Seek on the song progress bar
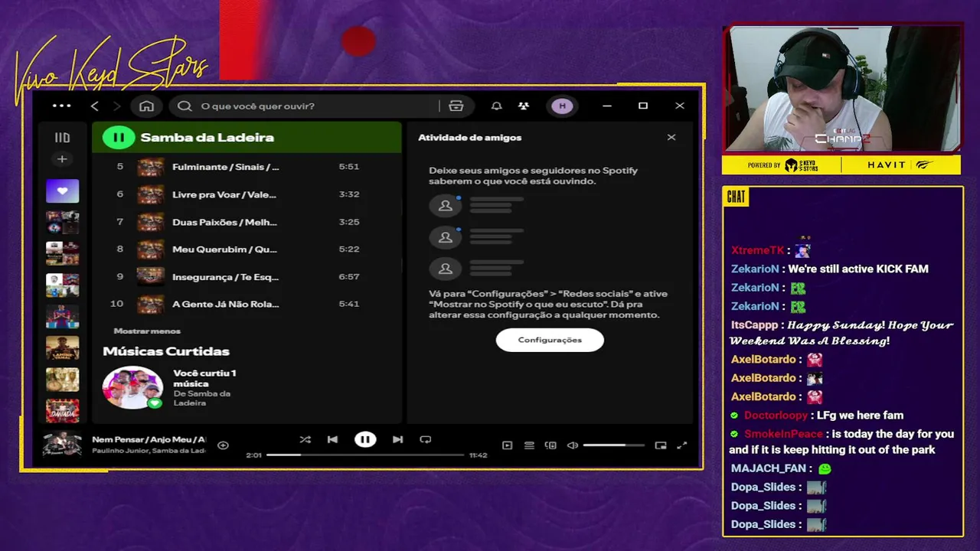The image size is (980, 551). (x=365, y=455)
